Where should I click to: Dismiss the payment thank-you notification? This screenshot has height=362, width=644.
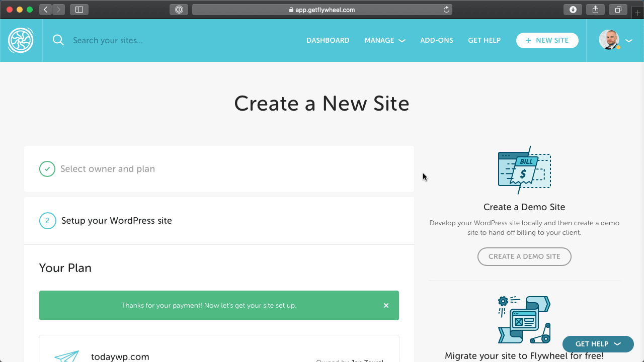(386, 305)
